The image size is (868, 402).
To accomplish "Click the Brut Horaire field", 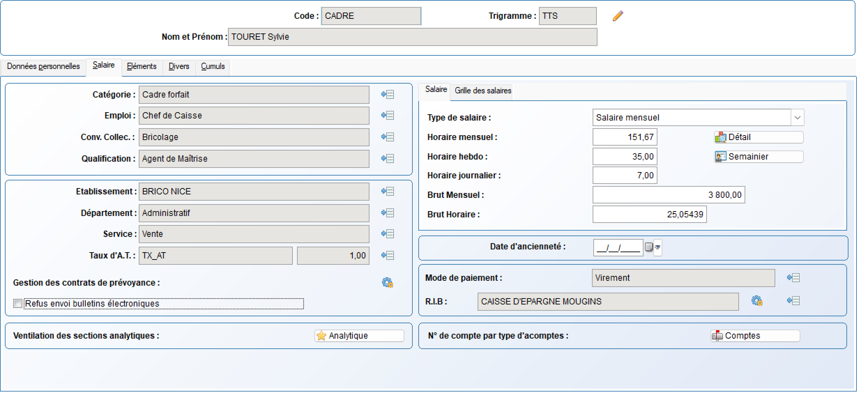I will [x=650, y=215].
